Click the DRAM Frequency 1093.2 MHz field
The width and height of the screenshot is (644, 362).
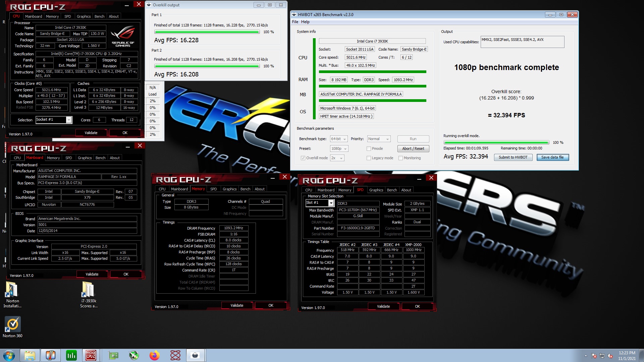(234, 228)
